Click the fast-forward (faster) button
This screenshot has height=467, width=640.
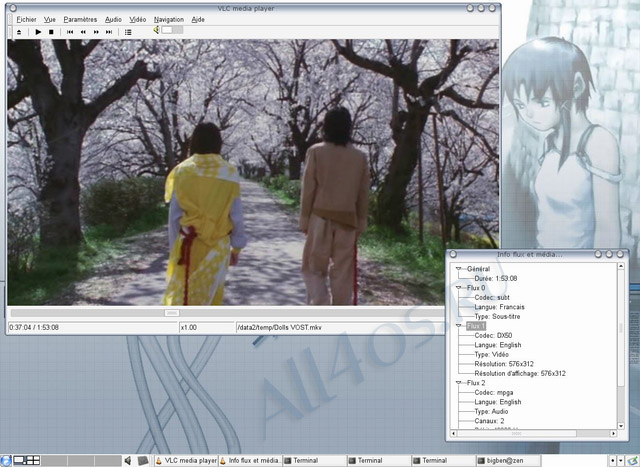[96, 32]
